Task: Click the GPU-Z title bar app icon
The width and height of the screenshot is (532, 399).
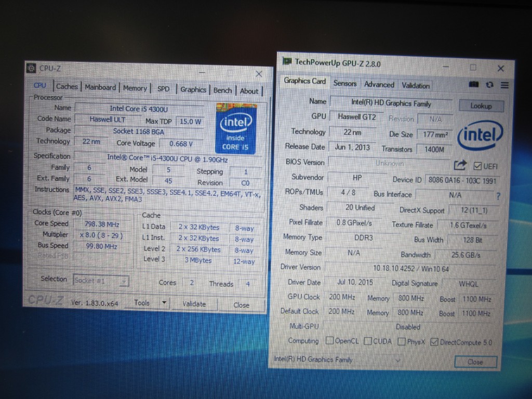Action: 287,61
